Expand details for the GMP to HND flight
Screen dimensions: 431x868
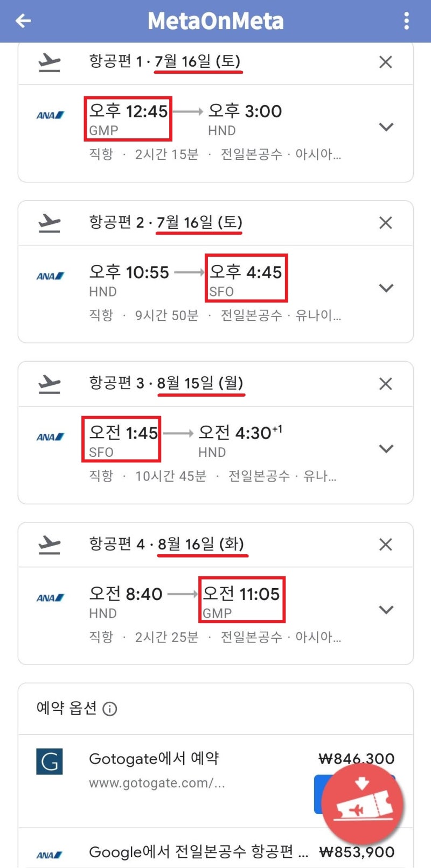(x=386, y=127)
